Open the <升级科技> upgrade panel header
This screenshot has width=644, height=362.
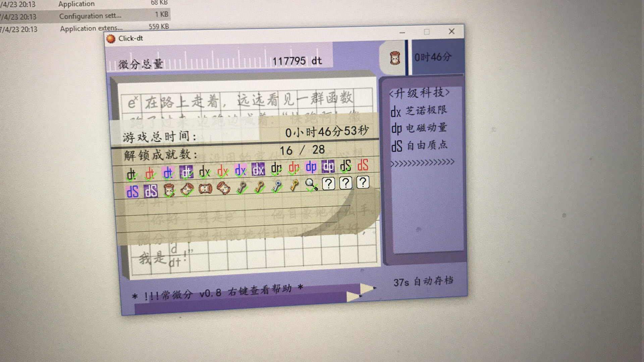pyautogui.click(x=419, y=93)
